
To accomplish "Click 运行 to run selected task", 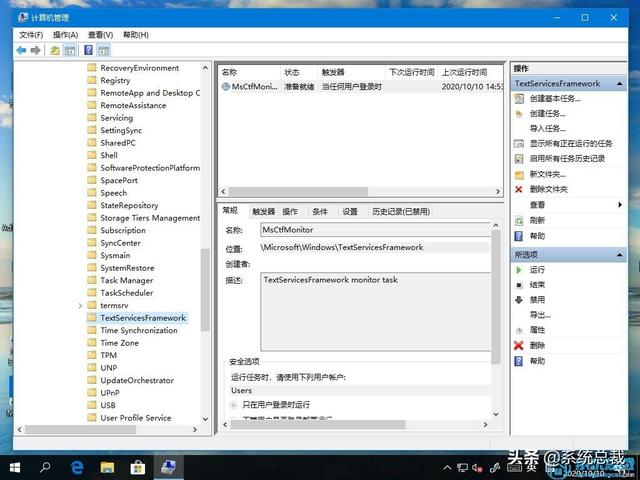I will click(537, 270).
